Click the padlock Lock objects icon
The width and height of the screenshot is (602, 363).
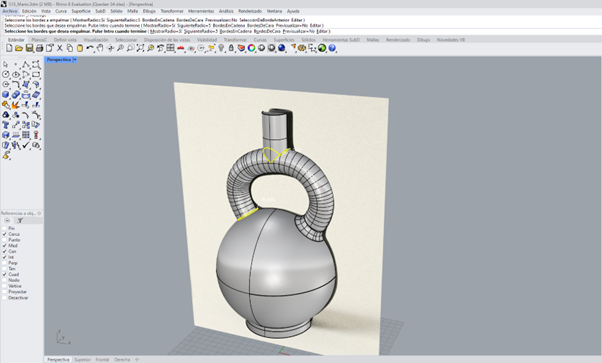tap(231, 48)
